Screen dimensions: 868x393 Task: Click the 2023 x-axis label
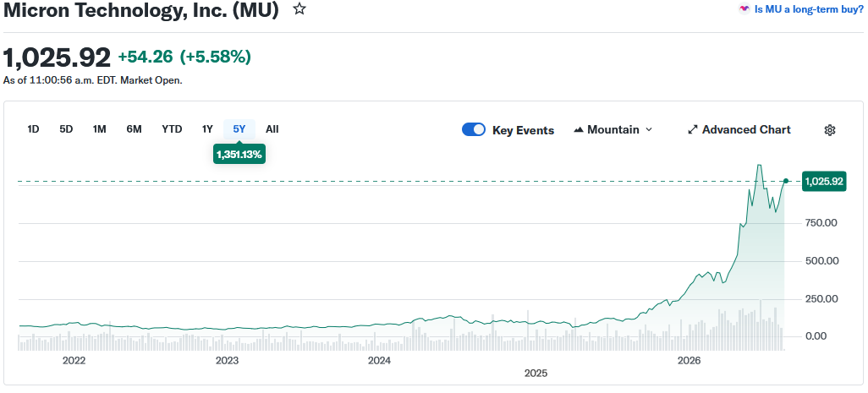[x=227, y=361]
